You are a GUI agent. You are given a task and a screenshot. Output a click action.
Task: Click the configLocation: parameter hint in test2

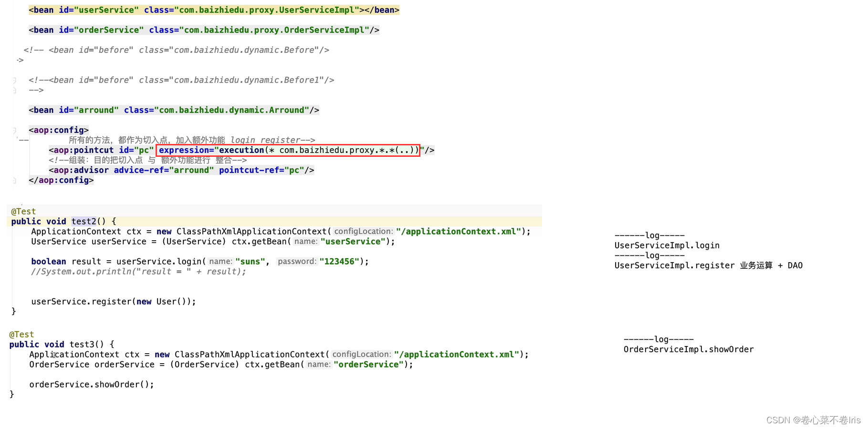pos(363,231)
